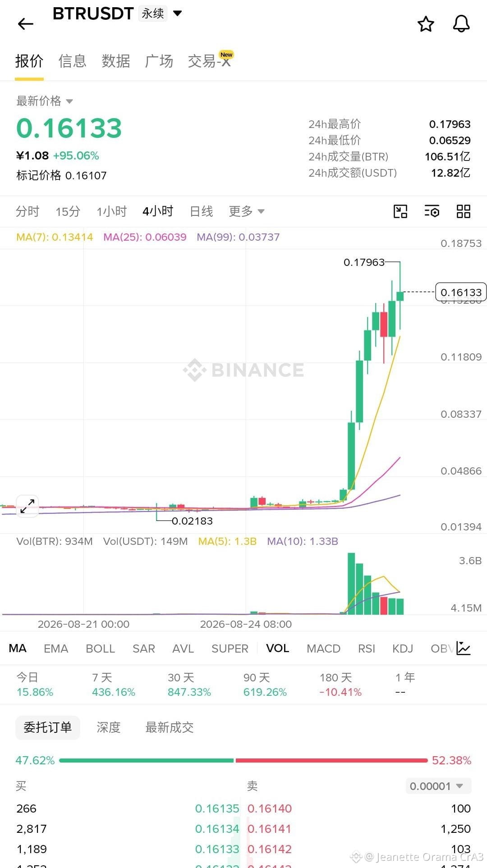Viewport: 487px width, 868px height.
Task: Toggle the MA indicator
Action: [18, 648]
